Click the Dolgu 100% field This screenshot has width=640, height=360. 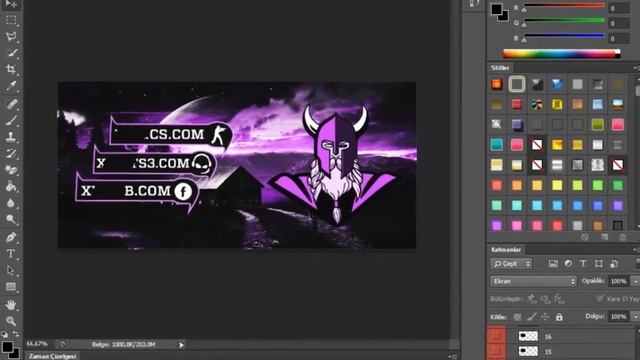pyautogui.click(x=619, y=316)
